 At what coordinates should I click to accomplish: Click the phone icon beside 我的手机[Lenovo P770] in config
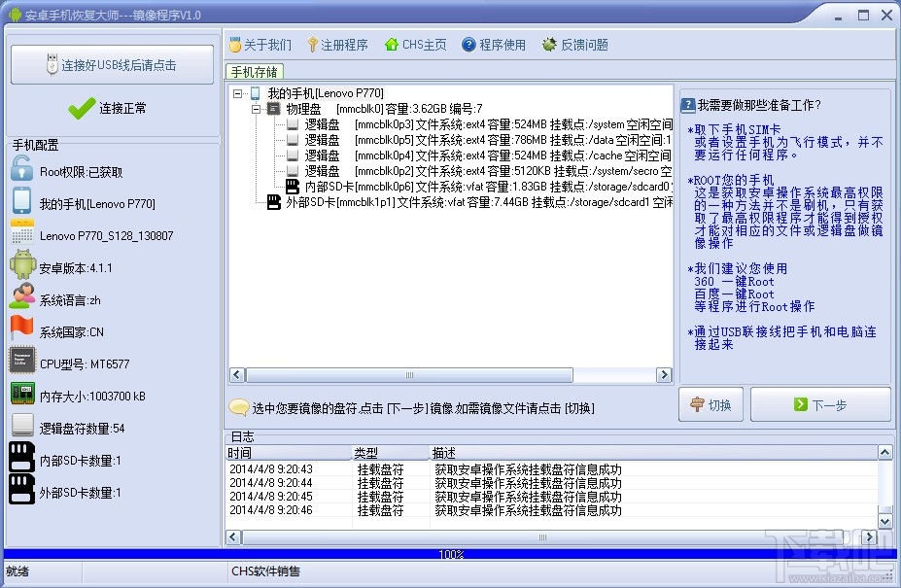(x=21, y=201)
